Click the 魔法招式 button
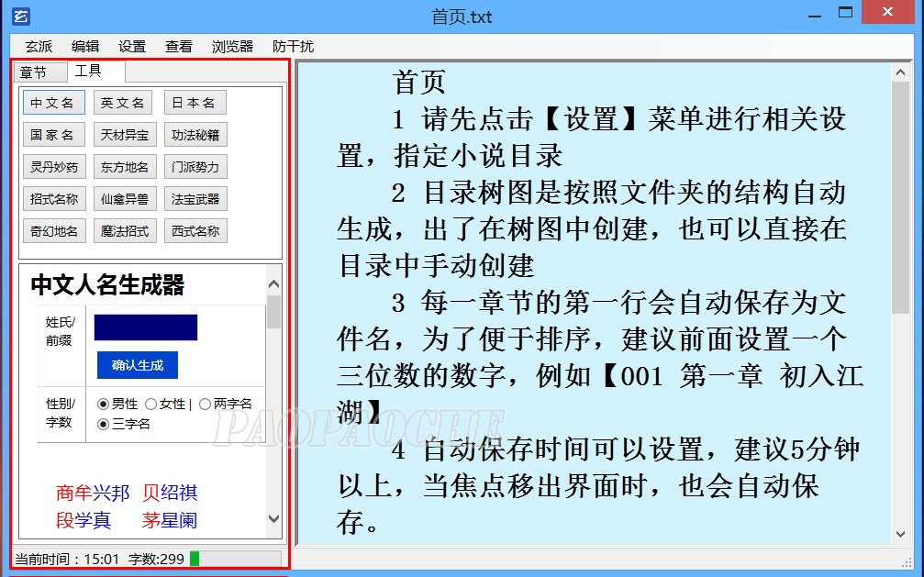This screenshot has width=924, height=577. click(125, 231)
